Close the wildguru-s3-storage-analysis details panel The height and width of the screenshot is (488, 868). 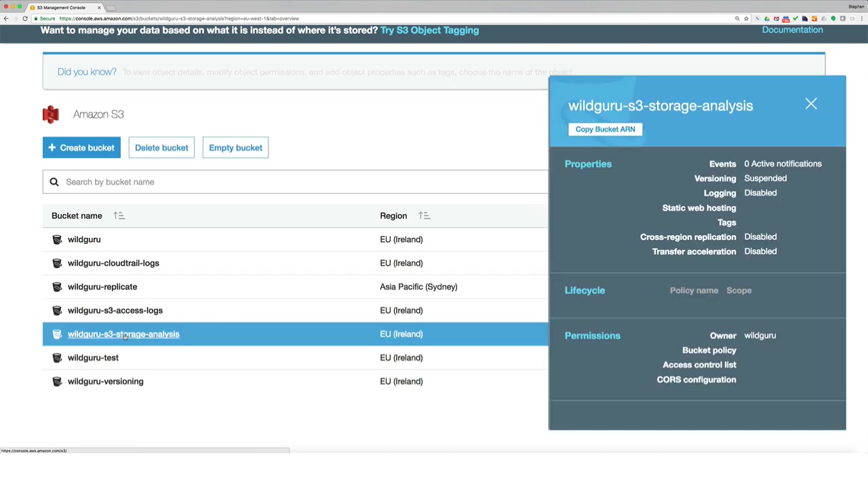tap(811, 104)
